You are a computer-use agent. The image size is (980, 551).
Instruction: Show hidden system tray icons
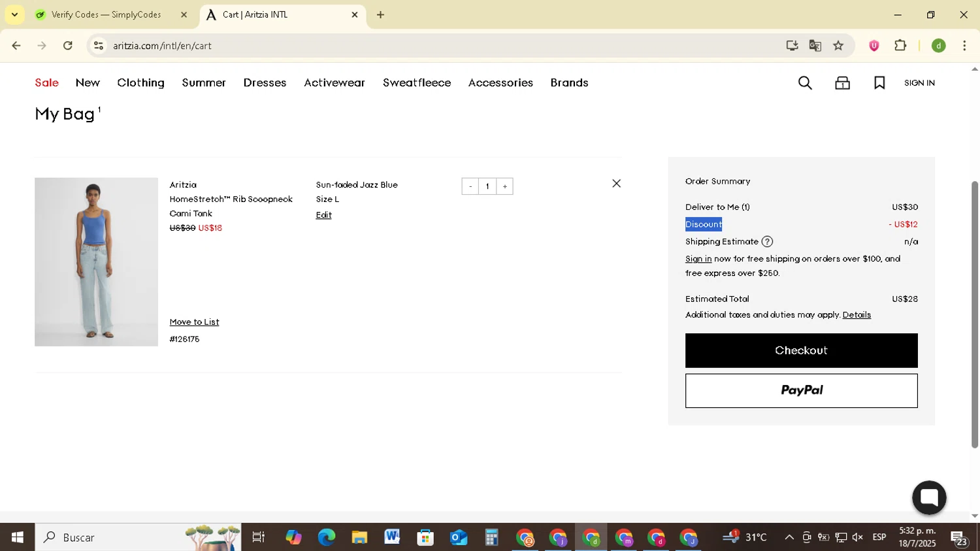click(x=789, y=537)
